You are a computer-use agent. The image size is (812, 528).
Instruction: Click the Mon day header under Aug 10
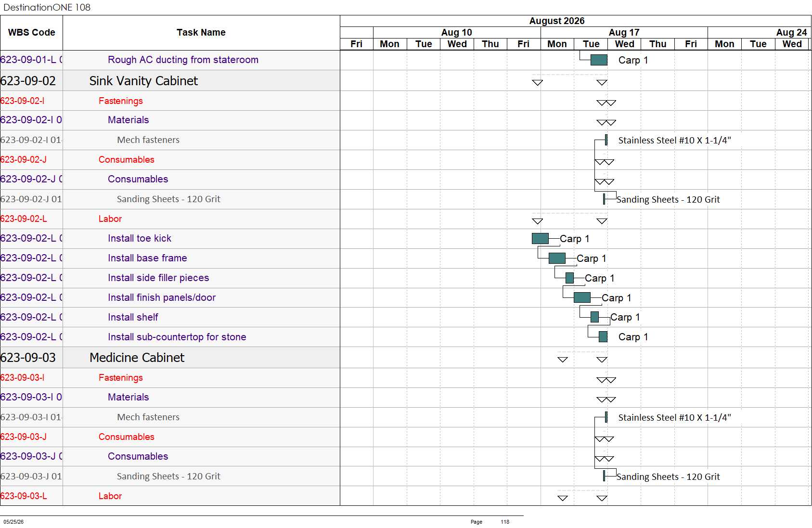389,44
